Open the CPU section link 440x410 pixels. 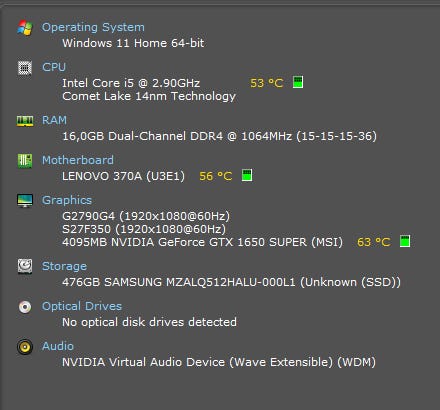pyautogui.click(x=54, y=67)
